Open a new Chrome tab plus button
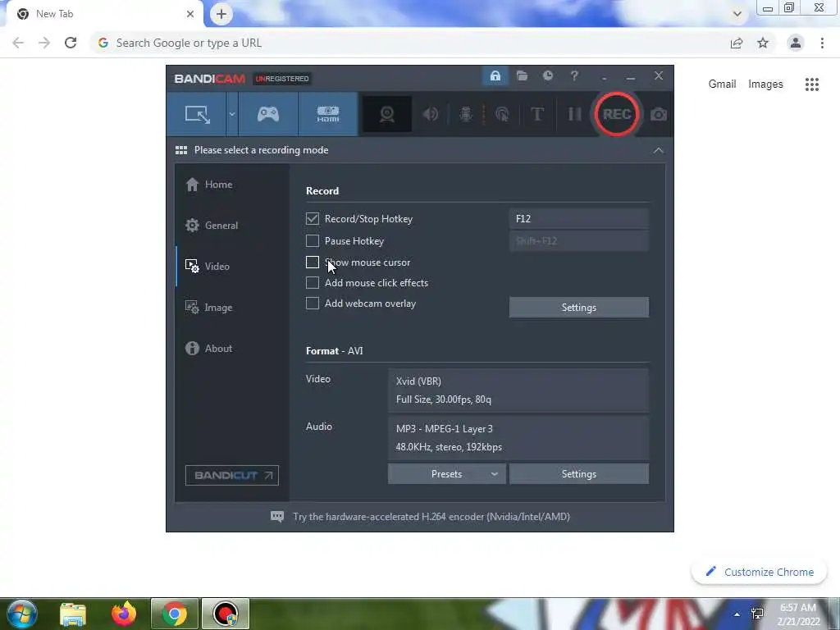840x630 pixels. (221, 14)
